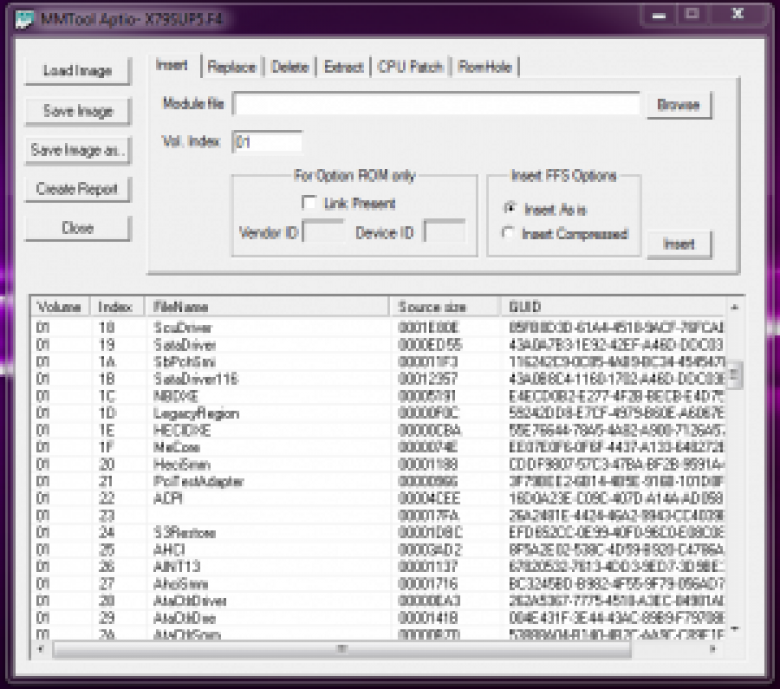Select the PciTestAdapter row
780x689 pixels.
(378, 482)
